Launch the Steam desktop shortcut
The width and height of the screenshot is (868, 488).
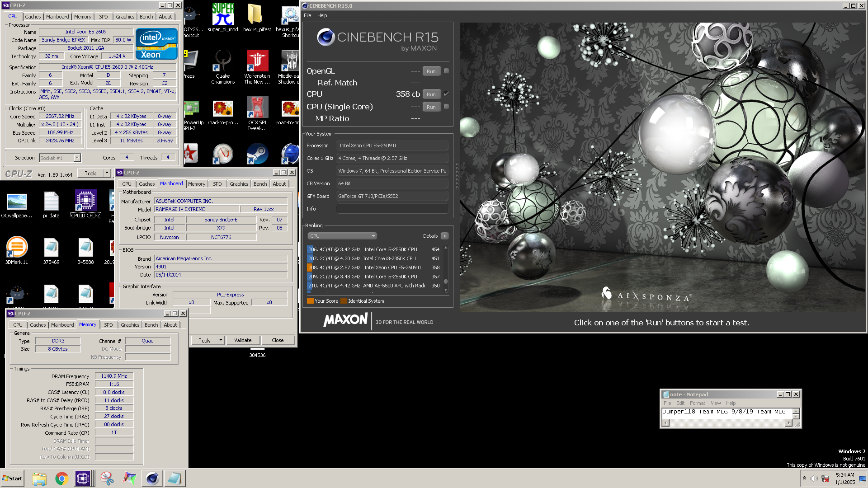[x=257, y=154]
